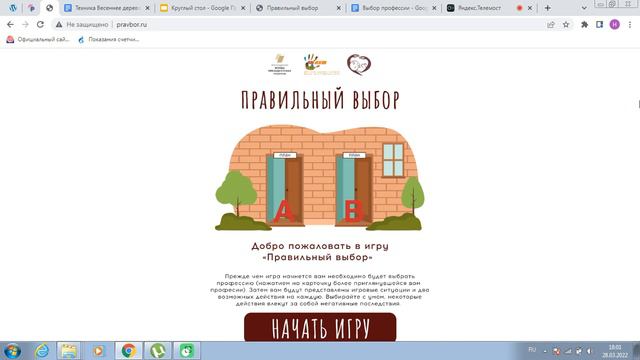This screenshot has width=640, height=360.
Task: Open the Windows Start menu
Action: point(12,351)
